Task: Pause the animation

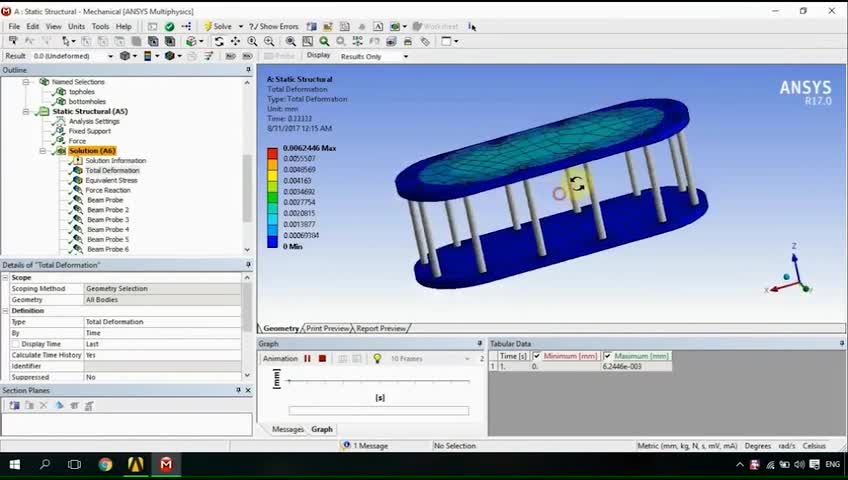Action: click(x=307, y=358)
